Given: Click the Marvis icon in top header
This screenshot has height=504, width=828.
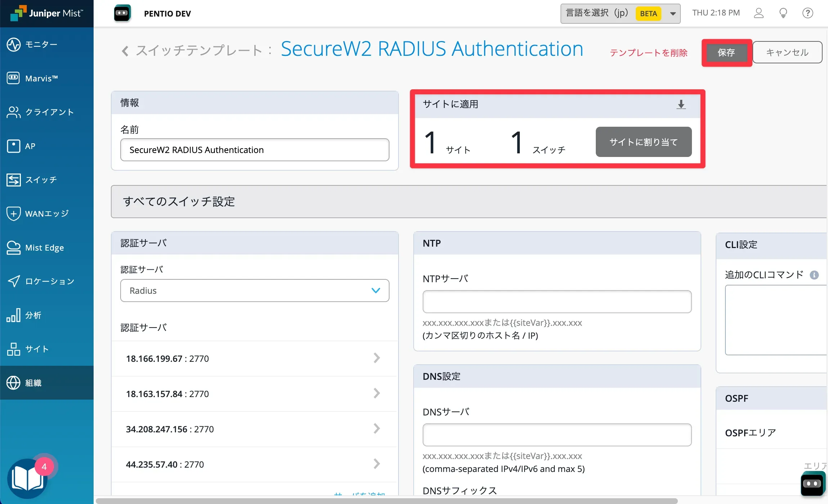Looking at the screenshot, I should point(122,13).
